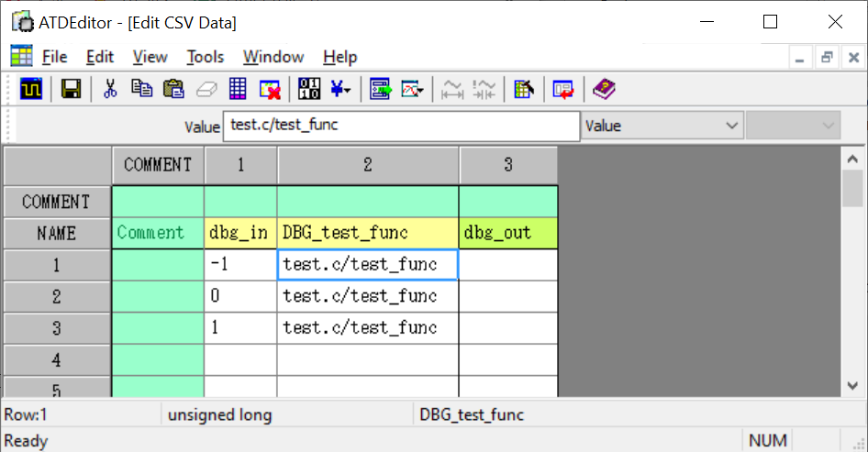This screenshot has height=452, width=868.
Task: Open the Value combo box dropdown
Action: [x=731, y=127]
